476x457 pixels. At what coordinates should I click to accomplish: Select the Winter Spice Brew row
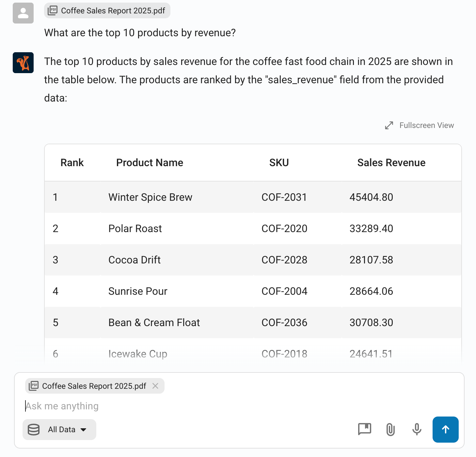coord(150,197)
